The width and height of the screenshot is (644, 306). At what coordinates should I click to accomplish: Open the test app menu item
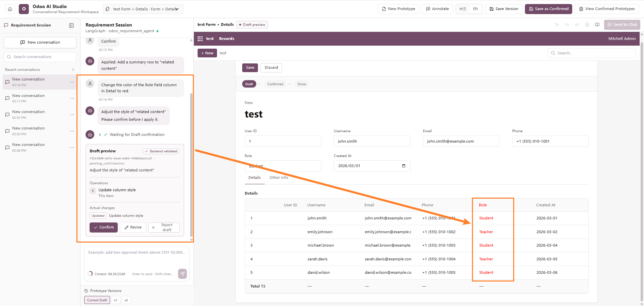(x=210, y=39)
